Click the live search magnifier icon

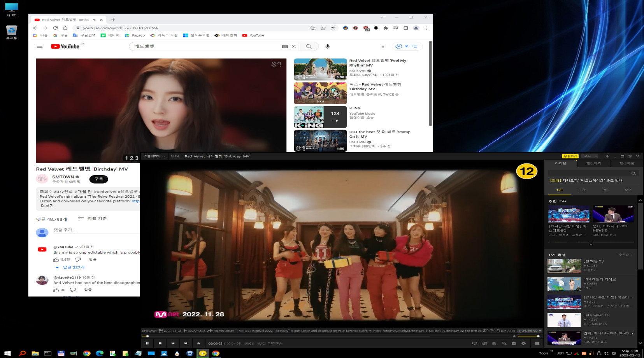(633, 174)
